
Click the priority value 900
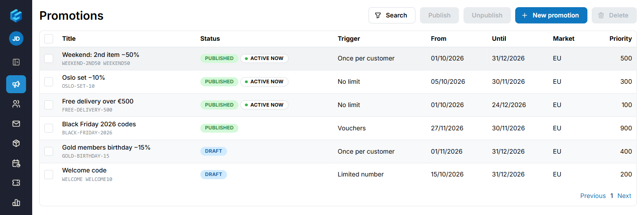[626, 128]
